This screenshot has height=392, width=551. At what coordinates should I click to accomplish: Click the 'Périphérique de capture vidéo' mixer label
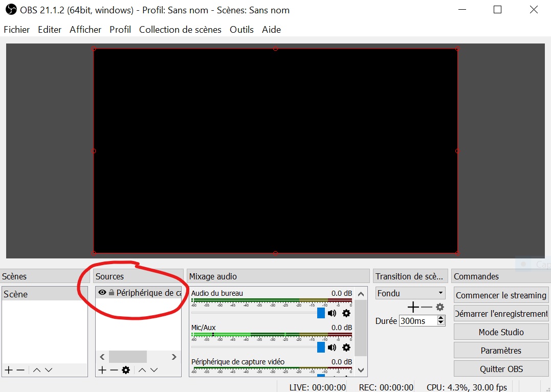pyautogui.click(x=238, y=362)
